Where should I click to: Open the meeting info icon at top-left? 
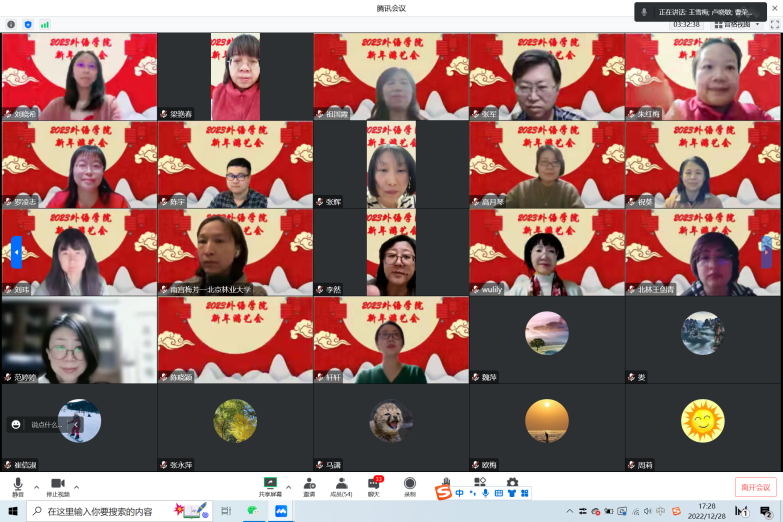click(x=11, y=24)
